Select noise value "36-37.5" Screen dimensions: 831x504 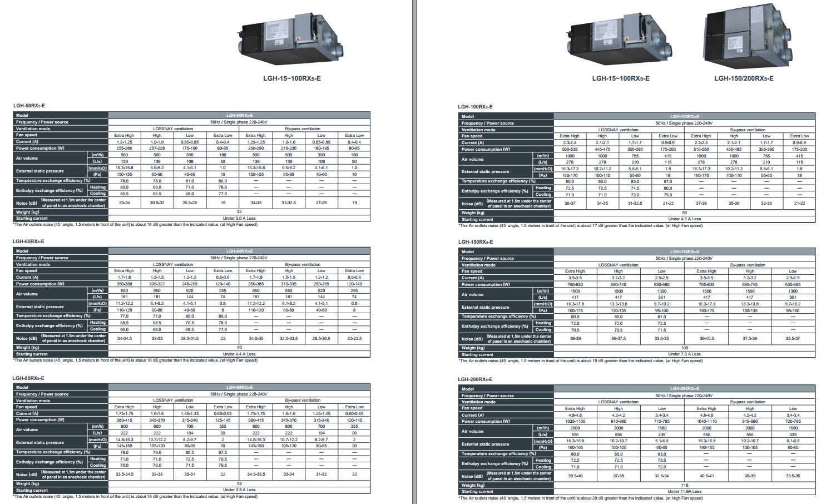619,339
